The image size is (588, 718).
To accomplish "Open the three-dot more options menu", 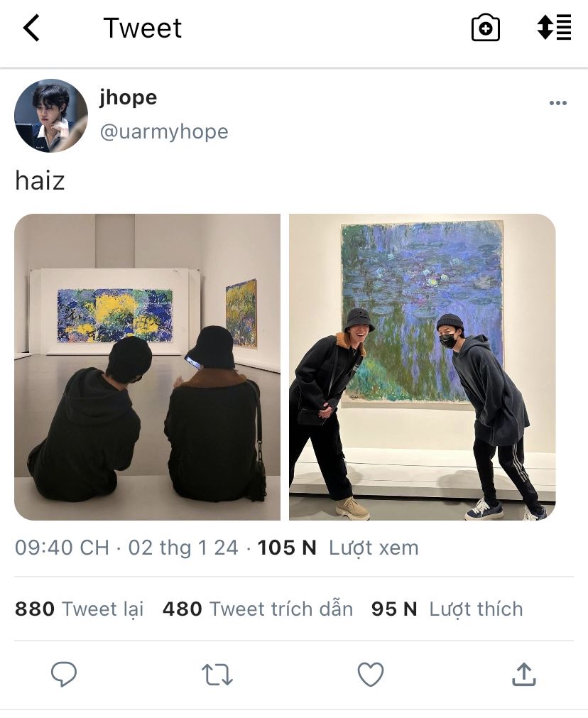I will point(557,103).
